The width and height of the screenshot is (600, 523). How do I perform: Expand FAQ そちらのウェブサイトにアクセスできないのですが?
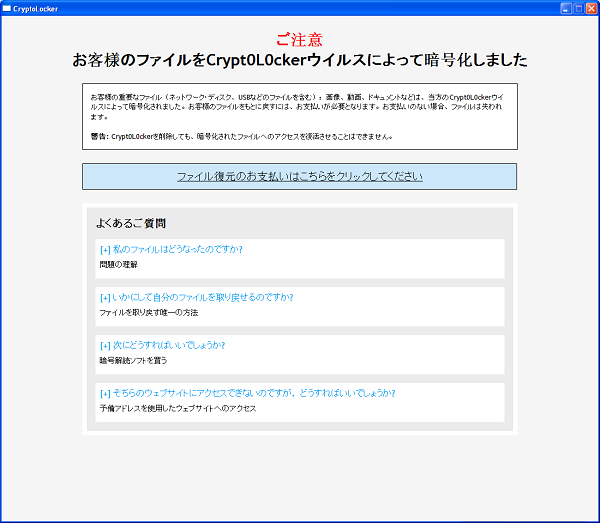[247, 393]
